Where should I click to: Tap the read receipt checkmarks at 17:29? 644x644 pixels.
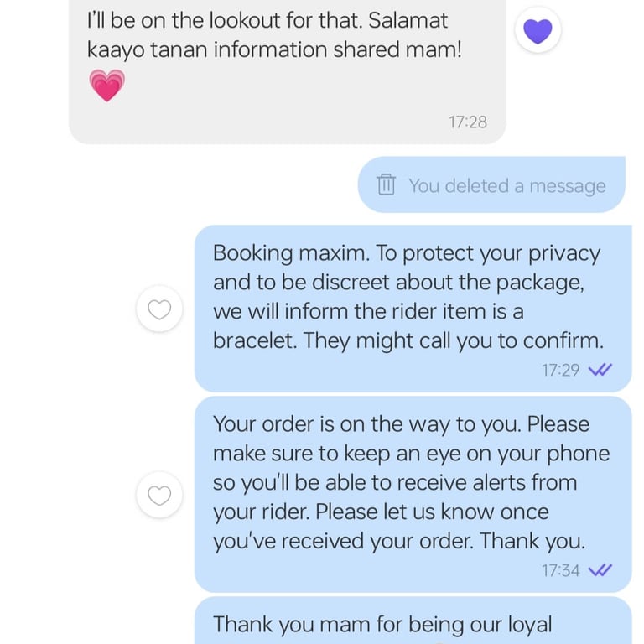[600, 370]
